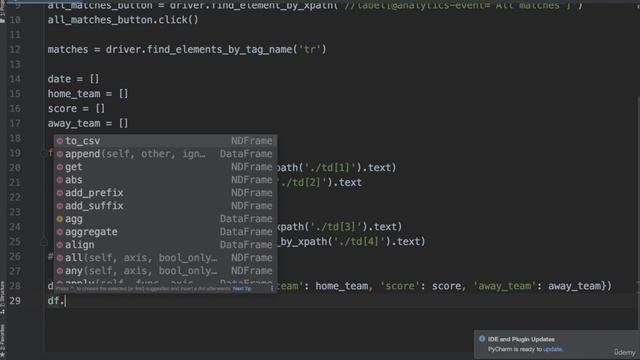Viewport: 640px width, 360px height.
Task: Click the 'tr' string on line 12
Action: 310,49
